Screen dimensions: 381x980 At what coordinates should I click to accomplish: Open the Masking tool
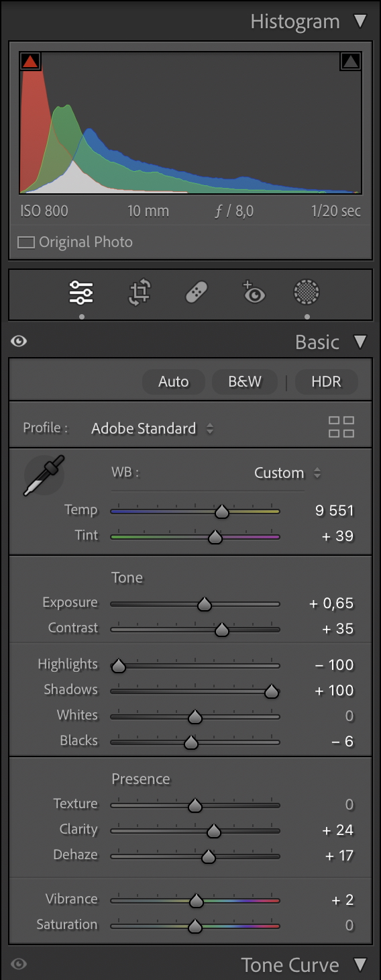click(x=307, y=293)
